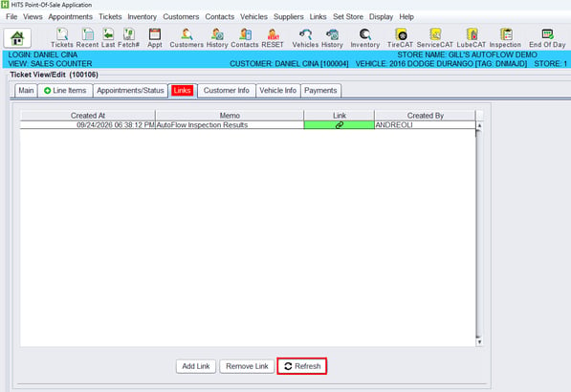Click the Fetch# toolbar icon

pos(128,38)
